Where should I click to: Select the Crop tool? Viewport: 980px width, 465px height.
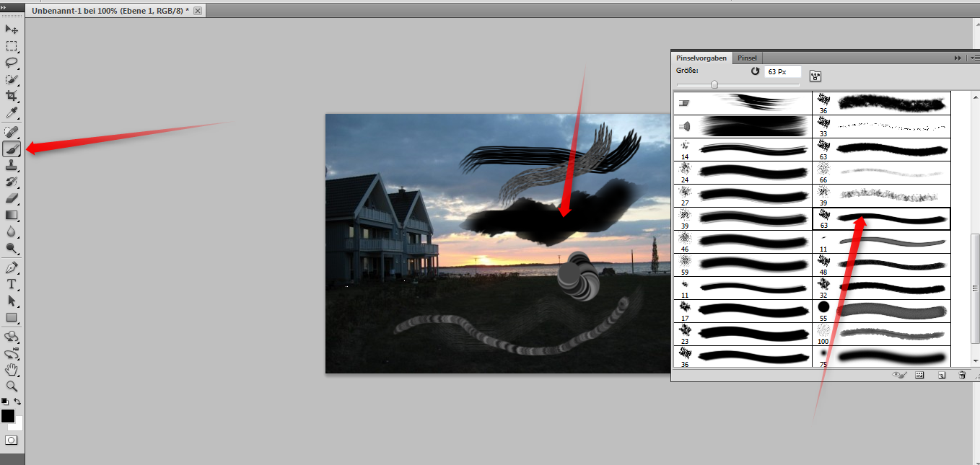pyautogui.click(x=10, y=96)
